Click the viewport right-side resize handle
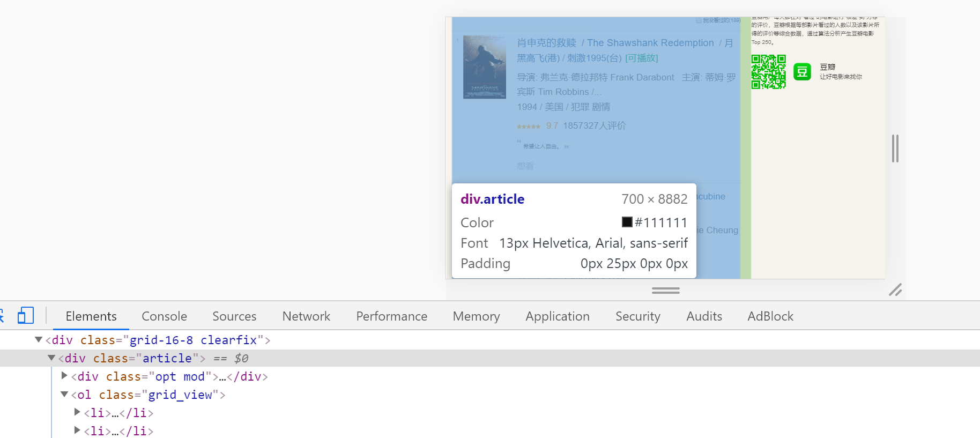 click(895, 148)
